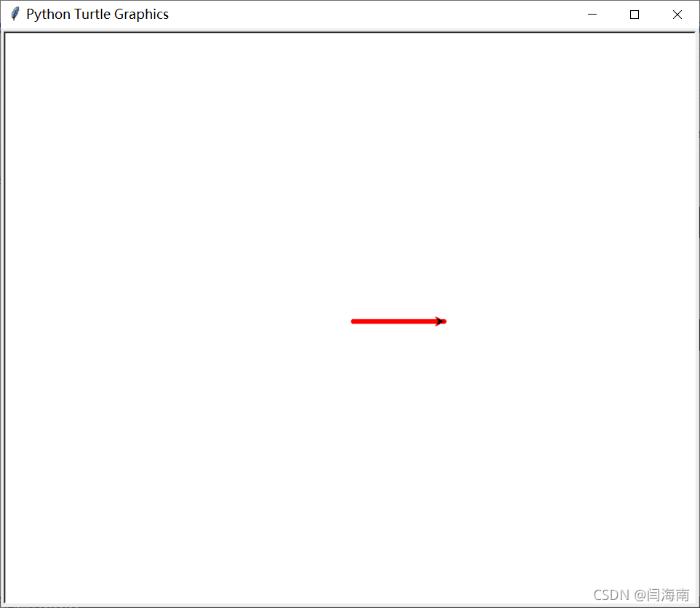Click the word "Graphics" in the title
The height and width of the screenshot is (608, 700).
click(x=141, y=15)
